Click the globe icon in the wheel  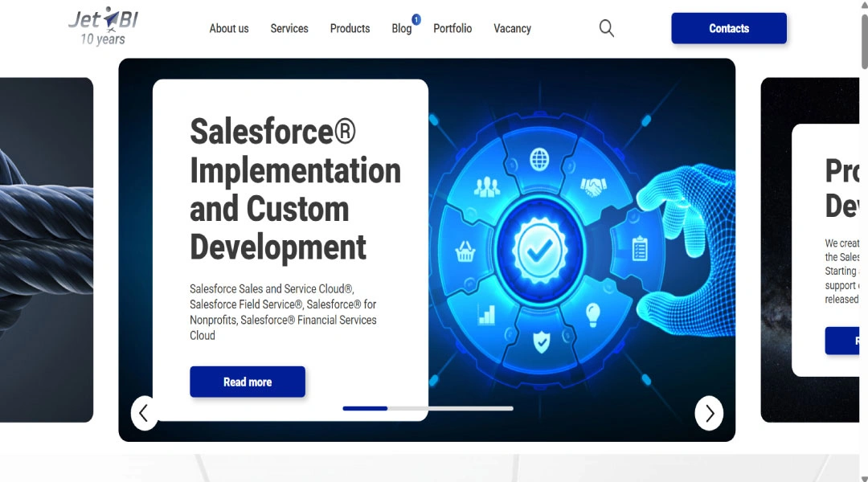[539, 160]
